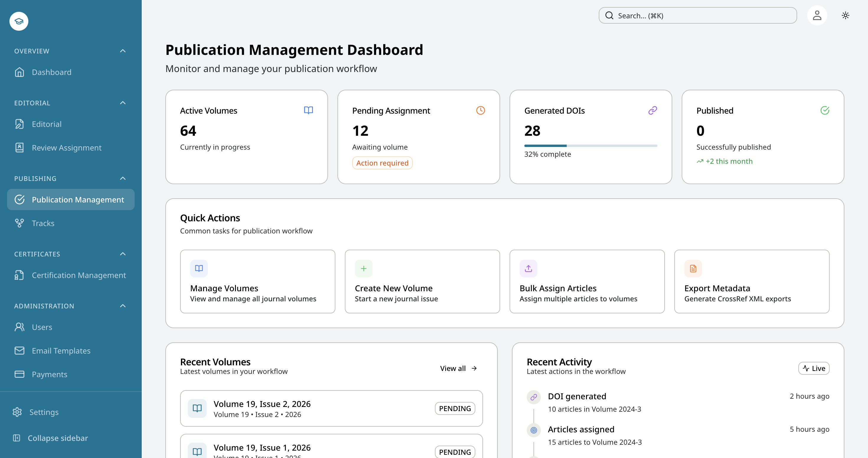The width and height of the screenshot is (868, 458).
Task: Click the Active Volumes count 64
Action: point(188,131)
